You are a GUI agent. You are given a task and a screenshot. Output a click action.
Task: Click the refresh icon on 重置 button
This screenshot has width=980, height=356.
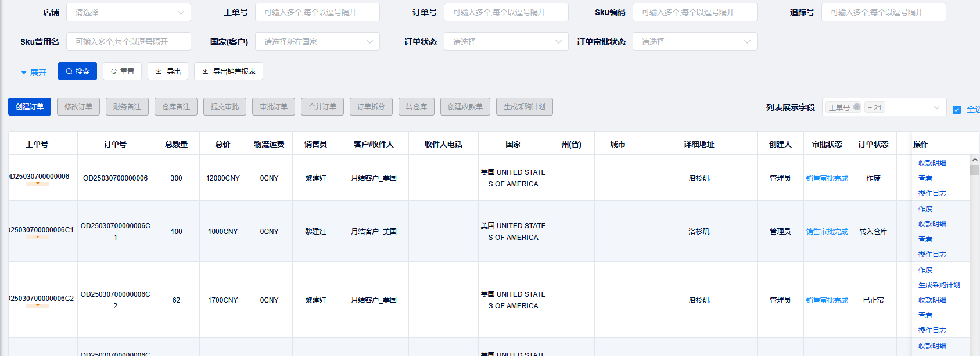pos(114,71)
